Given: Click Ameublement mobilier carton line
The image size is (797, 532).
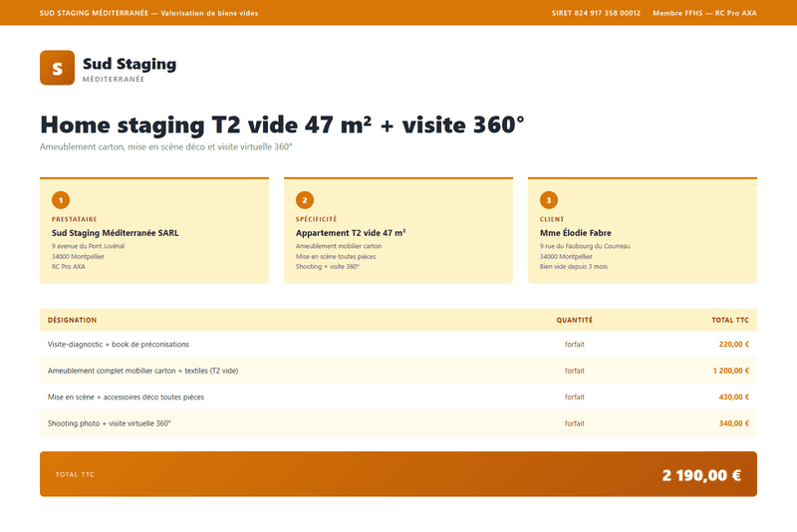Looking at the screenshot, I should coord(339,246).
